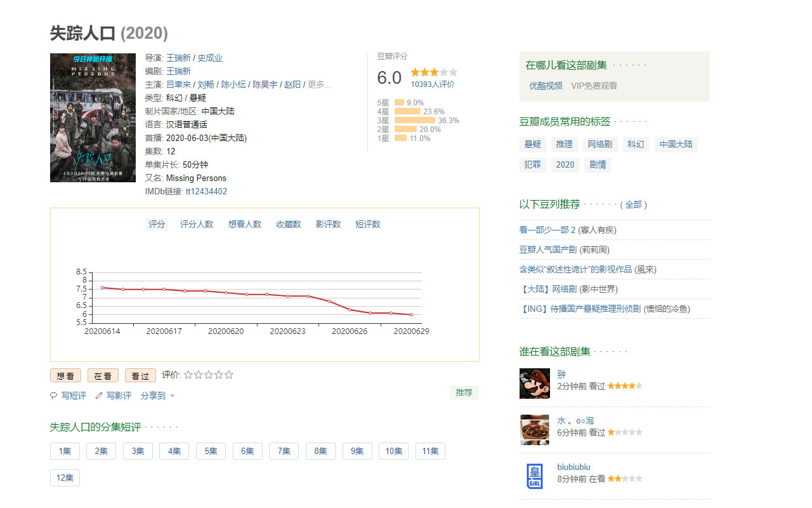Screen dimensions: 812x508
Task: Select the 科幻 tag
Action: click(x=636, y=145)
